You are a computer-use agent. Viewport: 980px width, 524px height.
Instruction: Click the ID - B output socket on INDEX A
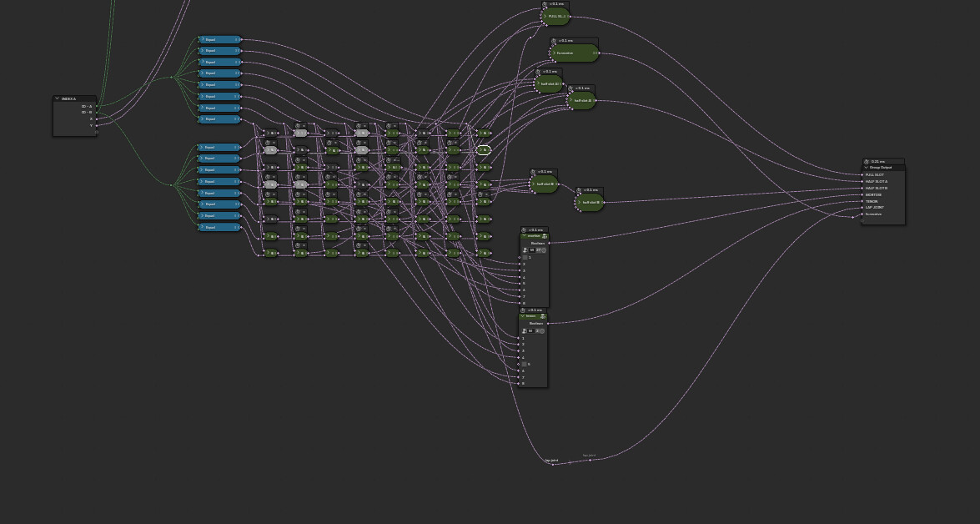click(x=97, y=113)
